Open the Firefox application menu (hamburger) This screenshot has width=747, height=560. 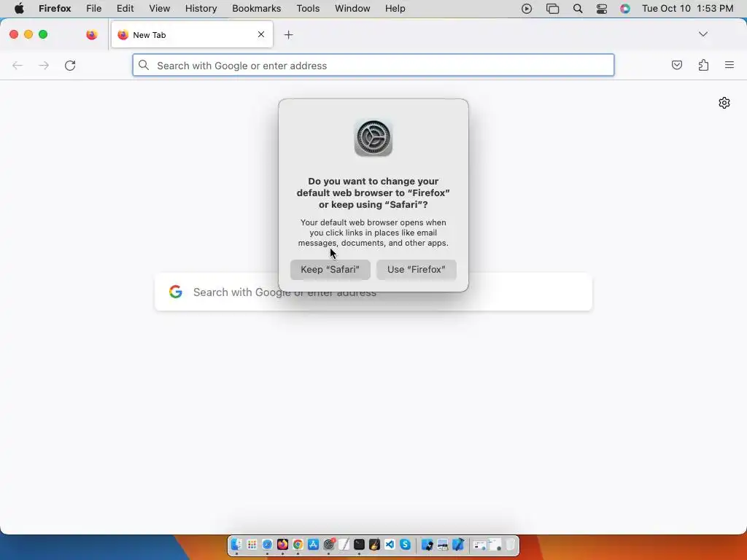click(x=729, y=65)
